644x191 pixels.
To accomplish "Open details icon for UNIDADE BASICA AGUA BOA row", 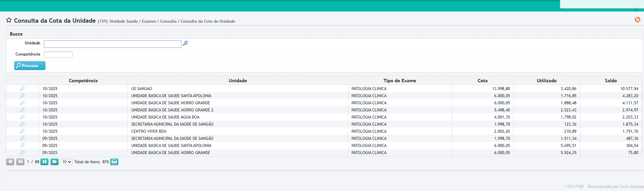I will click(x=22, y=117).
